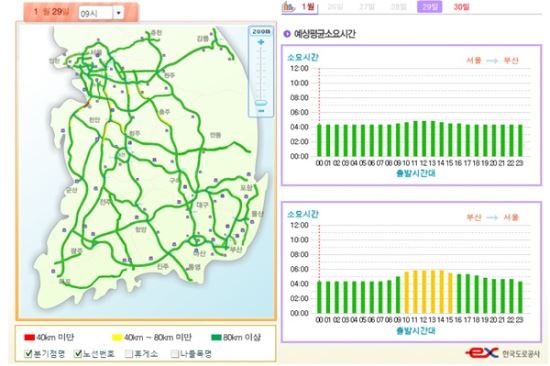Open the 09시 hour dropdown arrow
This screenshot has height=366, width=550.
point(119,13)
